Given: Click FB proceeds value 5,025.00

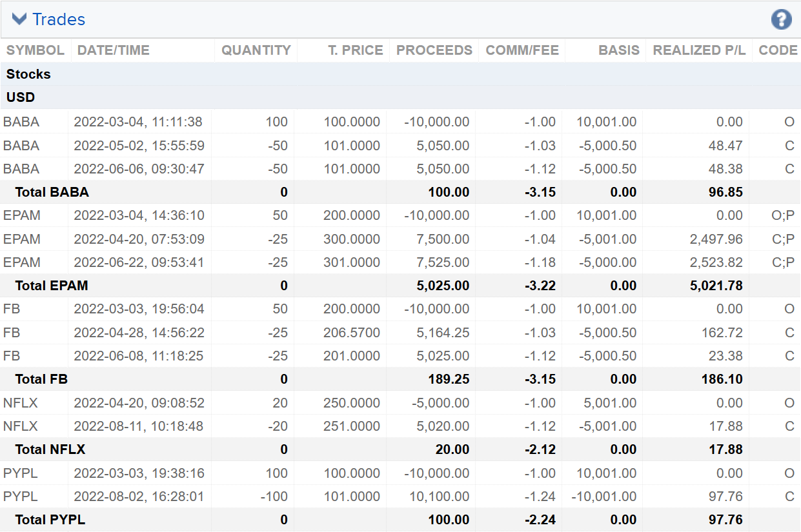Looking at the screenshot, I should point(443,356).
